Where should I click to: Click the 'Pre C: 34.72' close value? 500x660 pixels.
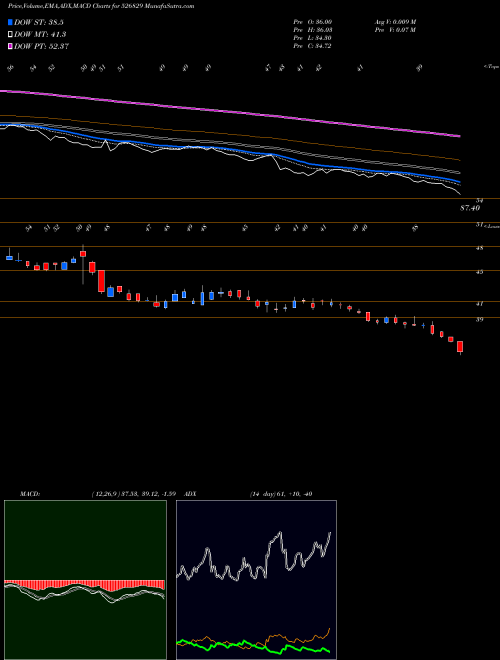point(313,46)
